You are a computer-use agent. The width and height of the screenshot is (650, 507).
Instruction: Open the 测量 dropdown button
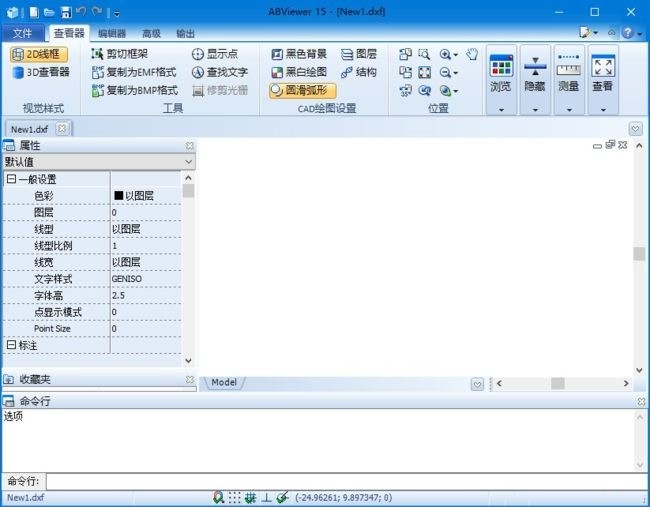tap(569, 80)
